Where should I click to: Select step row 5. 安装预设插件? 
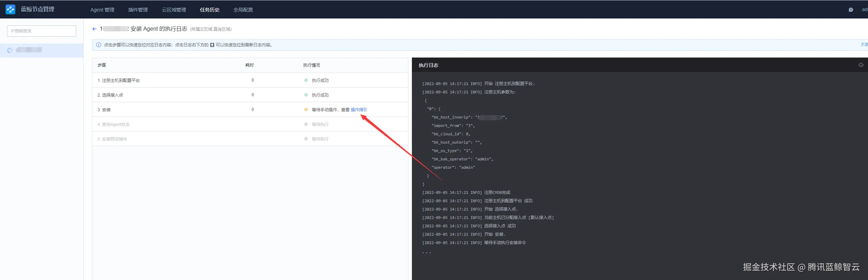click(x=250, y=139)
